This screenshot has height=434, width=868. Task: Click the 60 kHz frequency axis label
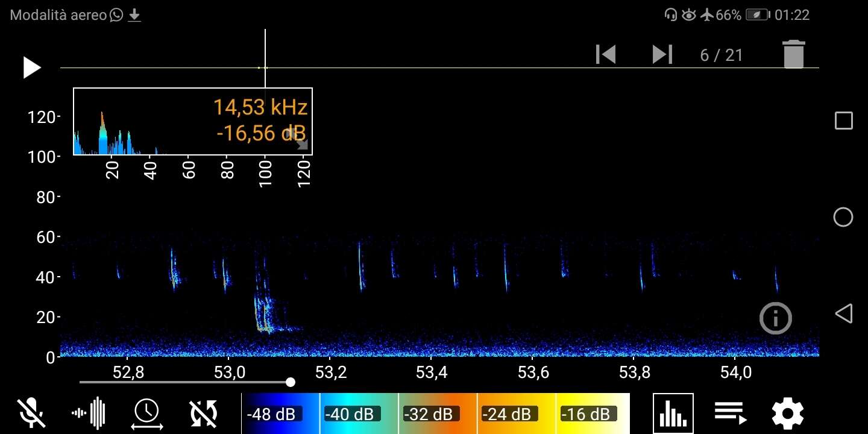46,237
